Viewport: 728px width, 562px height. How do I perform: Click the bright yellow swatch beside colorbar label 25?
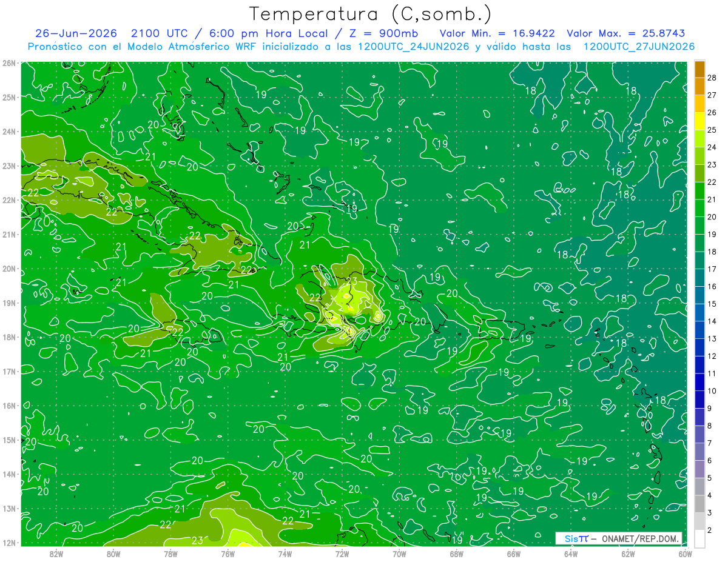[x=699, y=121]
